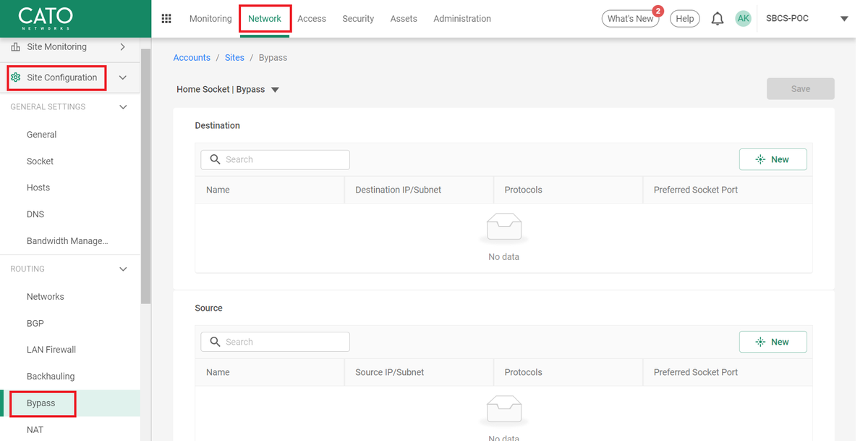Open LAN Firewall in the sidebar

(x=51, y=350)
